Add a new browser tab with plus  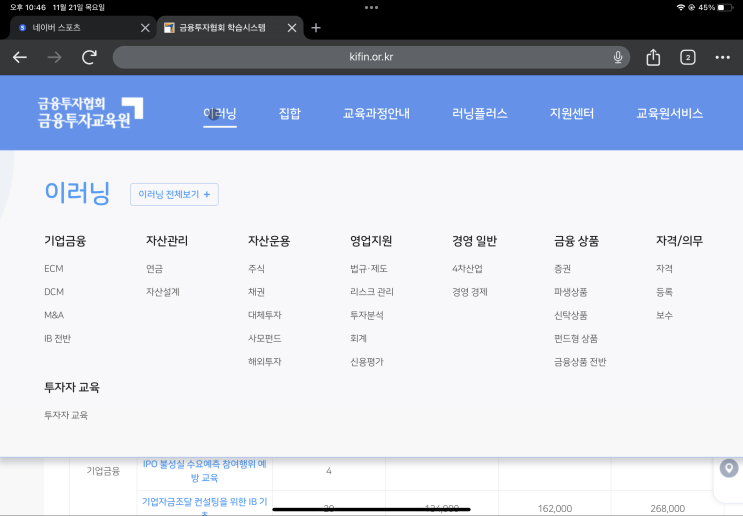(x=316, y=28)
